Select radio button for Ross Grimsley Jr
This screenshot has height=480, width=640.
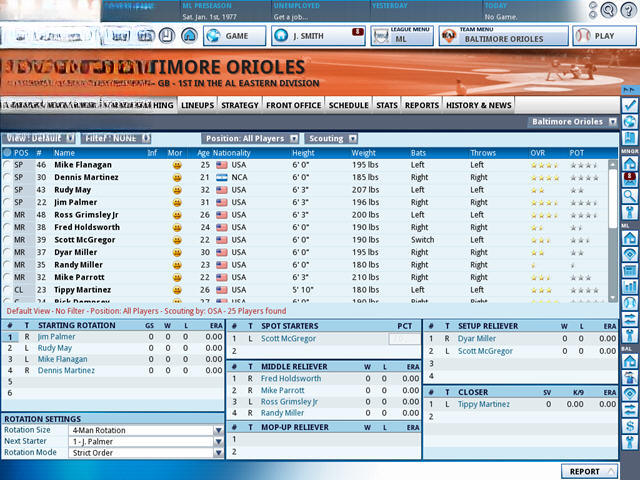7,215
